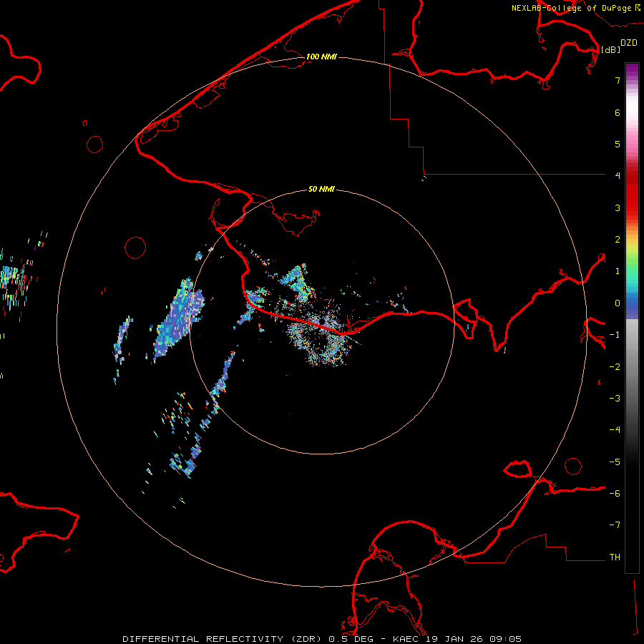Click the -2 value on the color scale
Viewport: 644px width, 644px height.
pos(615,367)
